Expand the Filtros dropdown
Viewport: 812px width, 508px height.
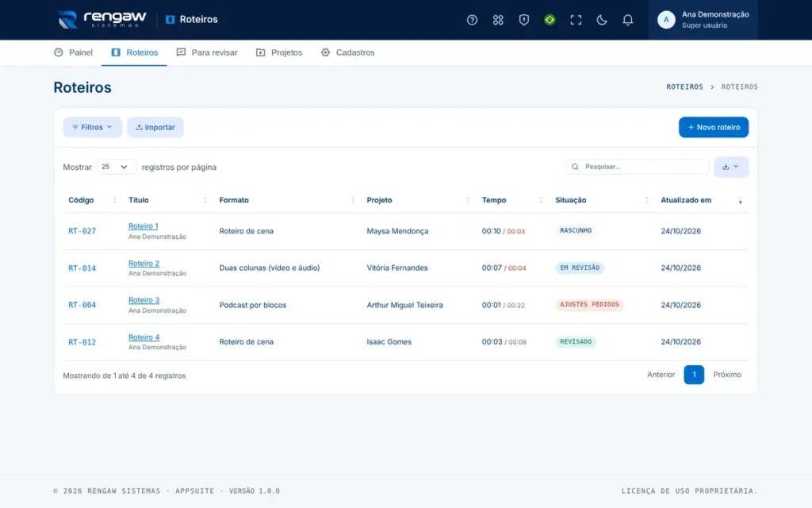click(x=92, y=127)
